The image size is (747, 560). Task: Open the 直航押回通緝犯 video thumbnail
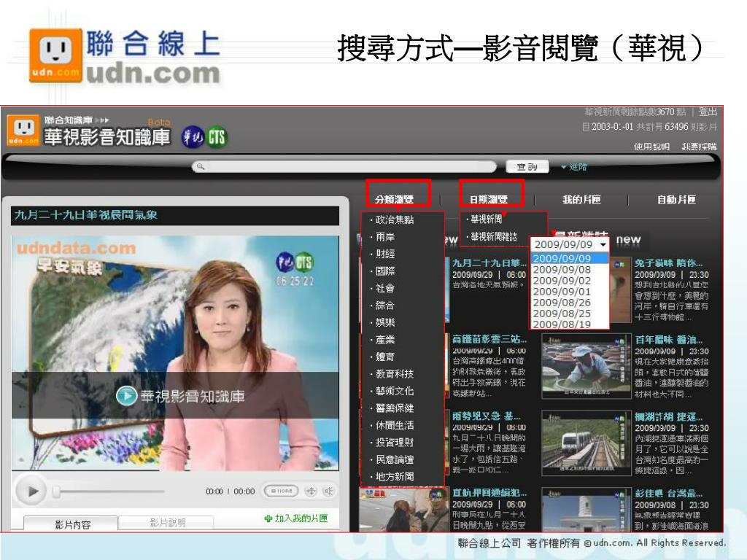[404, 509]
